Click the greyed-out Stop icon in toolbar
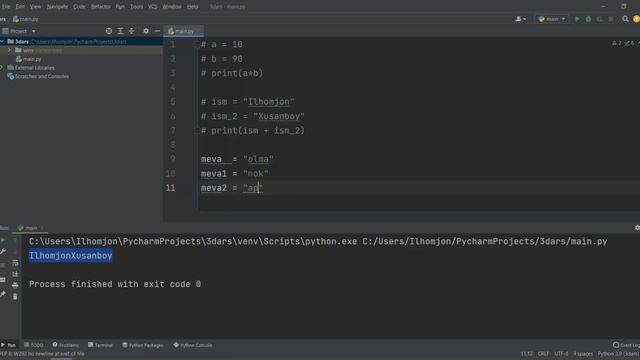 tap(611, 19)
